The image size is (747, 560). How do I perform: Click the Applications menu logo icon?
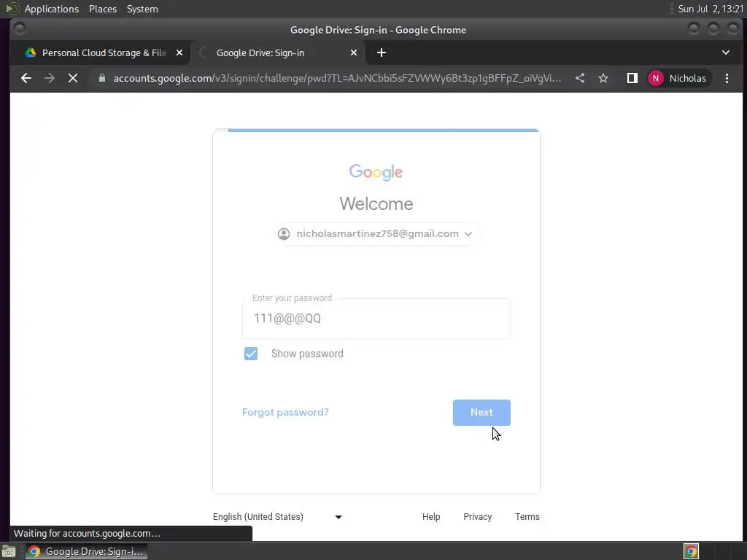point(12,9)
